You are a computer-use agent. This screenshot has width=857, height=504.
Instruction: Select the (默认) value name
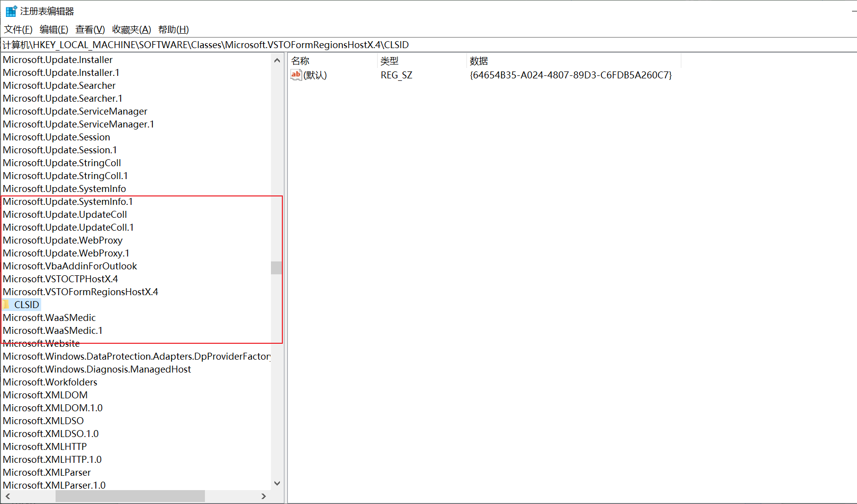pyautogui.click(x=315, y=75)
